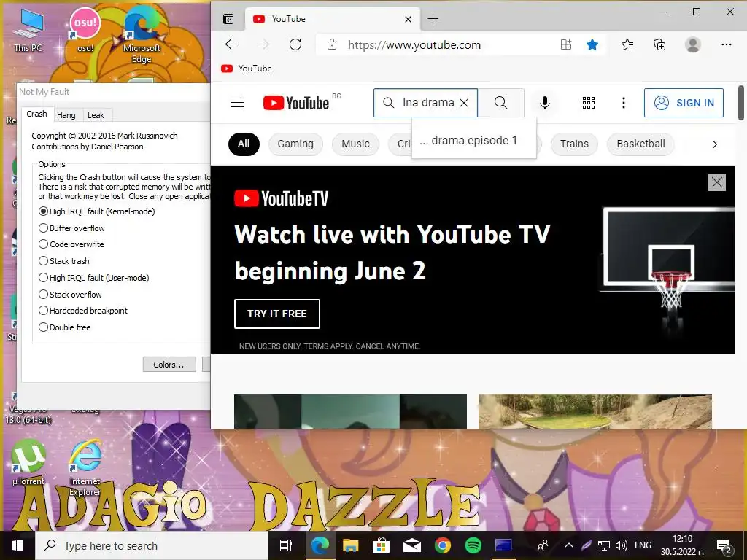The width and height of the screenshot is (747, 560).
Task: Click the ENG language indicator in tray
Action: click(643, 545)
